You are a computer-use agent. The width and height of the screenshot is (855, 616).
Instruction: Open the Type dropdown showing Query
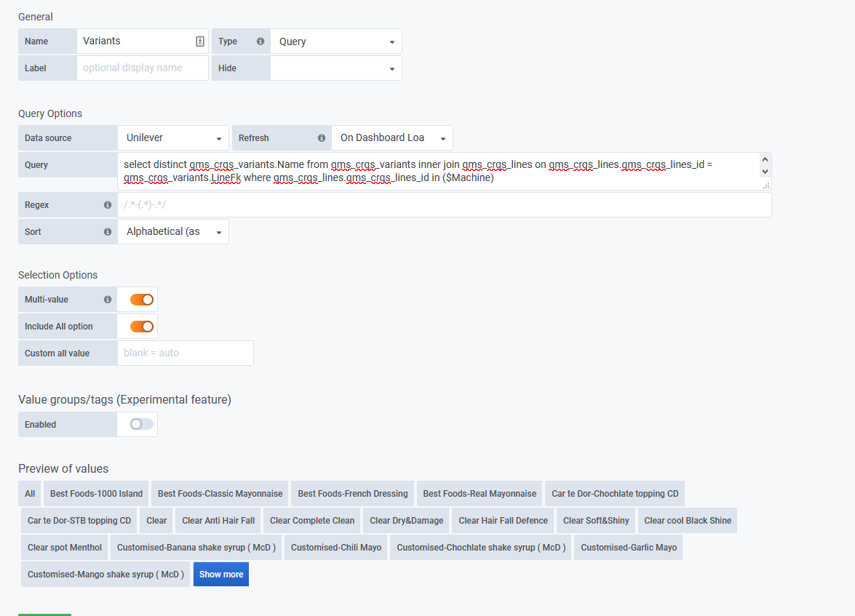[335, 41]
